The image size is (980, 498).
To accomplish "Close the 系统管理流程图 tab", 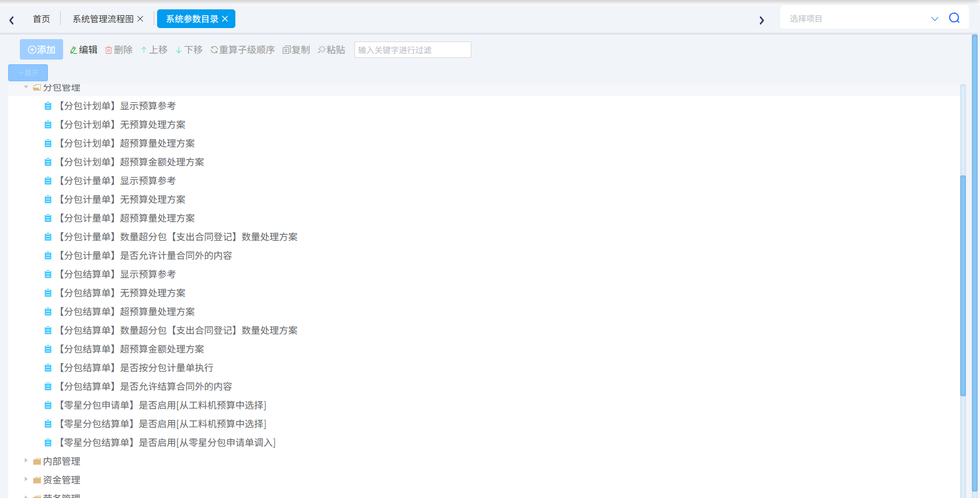I will [x=140, y=19].
